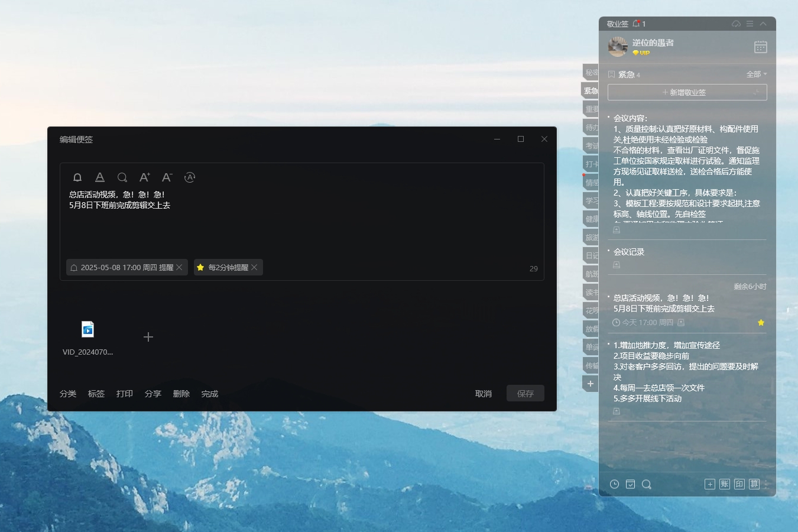This screenshot has width=798, height=532.
Task: Click the VIP badge under the username
Action: point(641,53)
